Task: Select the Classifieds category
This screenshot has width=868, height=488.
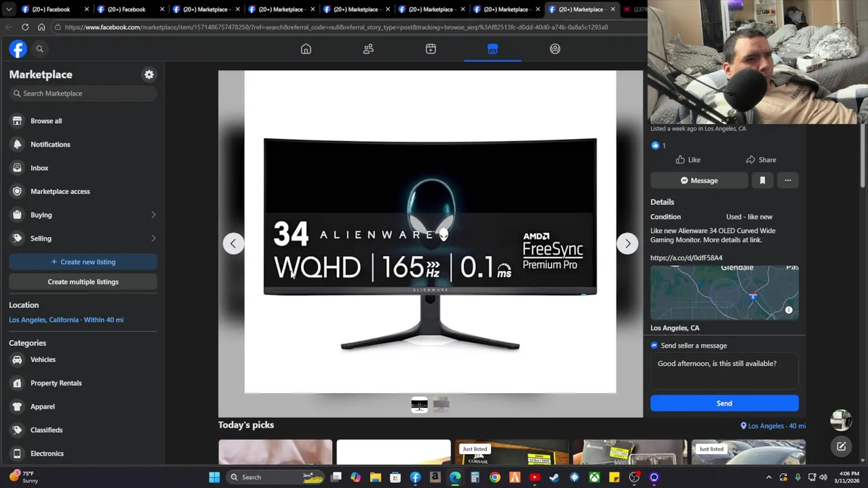Action: coord(83,430)
